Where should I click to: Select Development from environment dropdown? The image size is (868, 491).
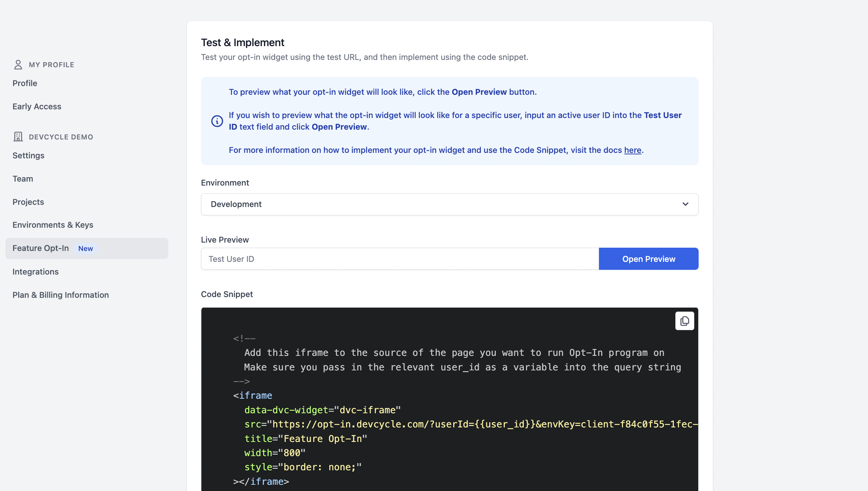pyautogui.click(x=450, y=204)
